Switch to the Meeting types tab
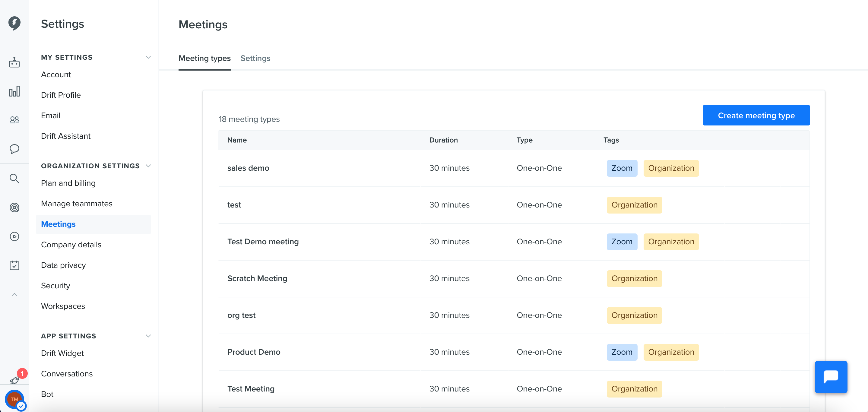 click(204, 58)
